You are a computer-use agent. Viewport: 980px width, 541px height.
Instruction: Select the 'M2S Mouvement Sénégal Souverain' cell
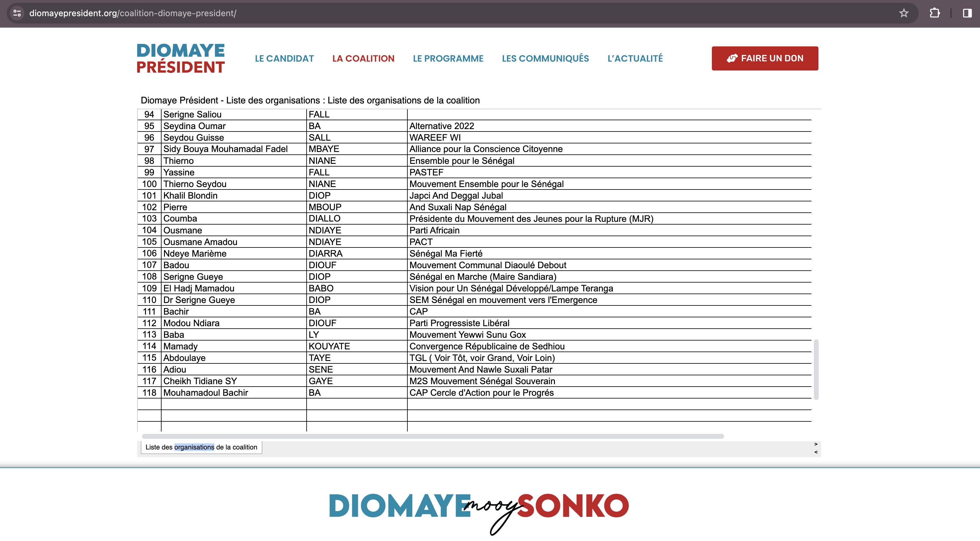[609, 381]
